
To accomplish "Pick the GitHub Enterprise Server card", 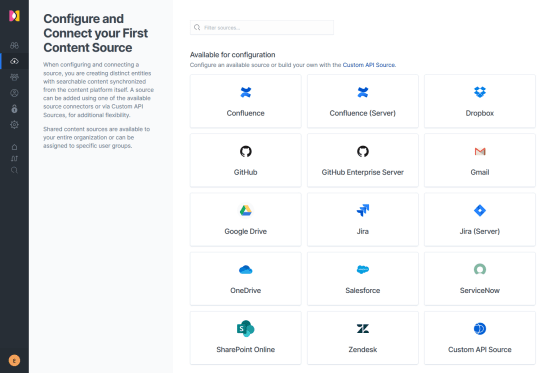I will coord(363,160).
